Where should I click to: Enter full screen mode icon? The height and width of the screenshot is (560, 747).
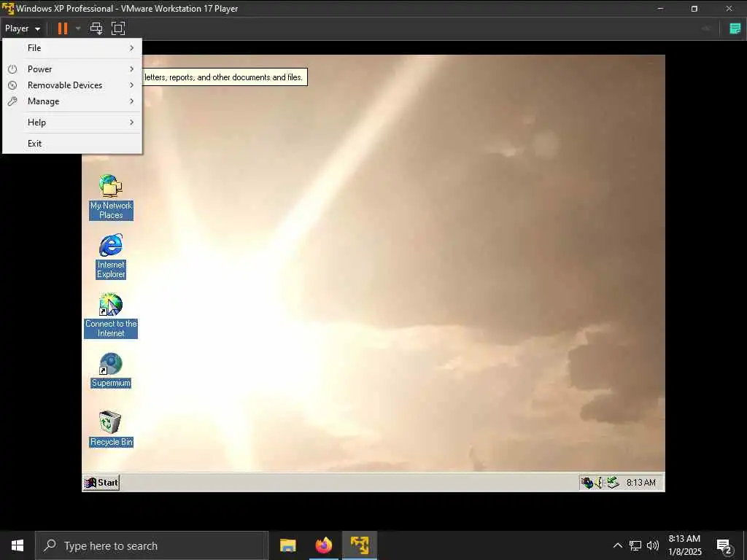coord(118,28)
